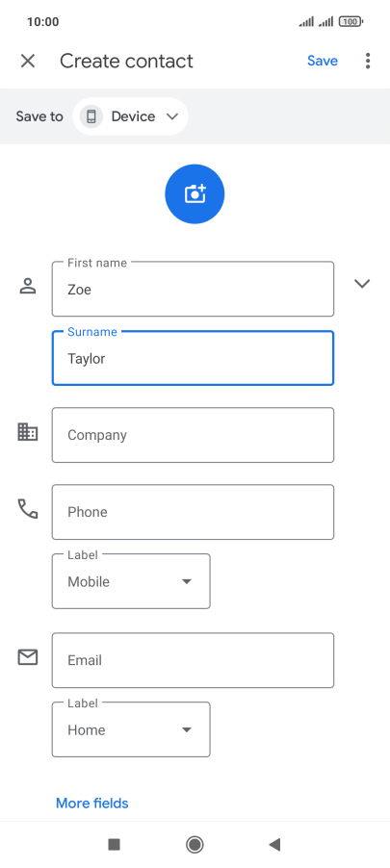Open More fields link

[x=92, y=804]
